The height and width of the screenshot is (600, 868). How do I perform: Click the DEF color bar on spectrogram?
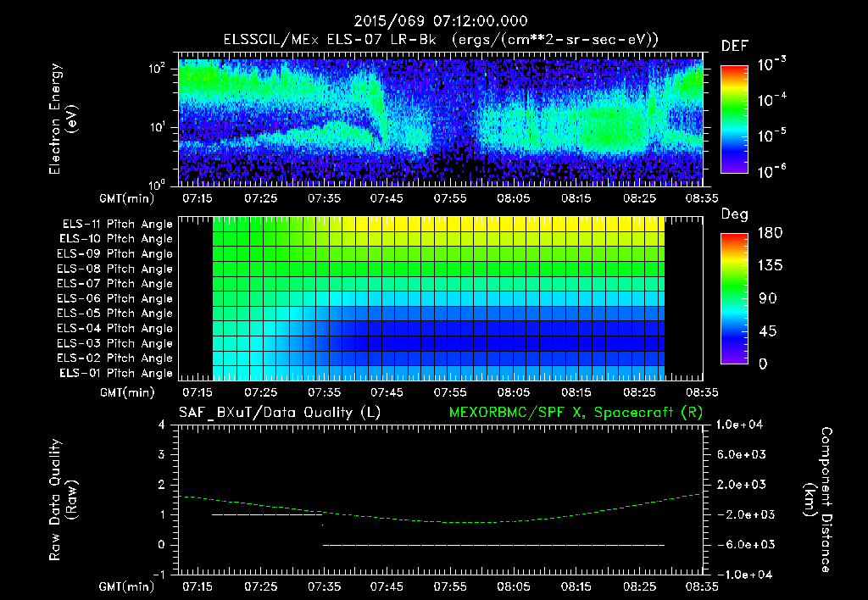pos(734,119)
